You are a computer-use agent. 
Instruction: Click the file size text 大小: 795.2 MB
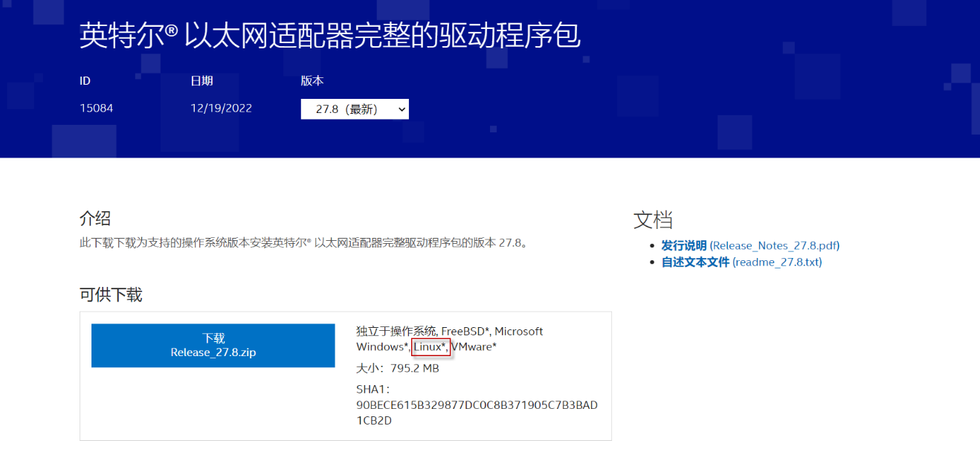tap(397, 368)
